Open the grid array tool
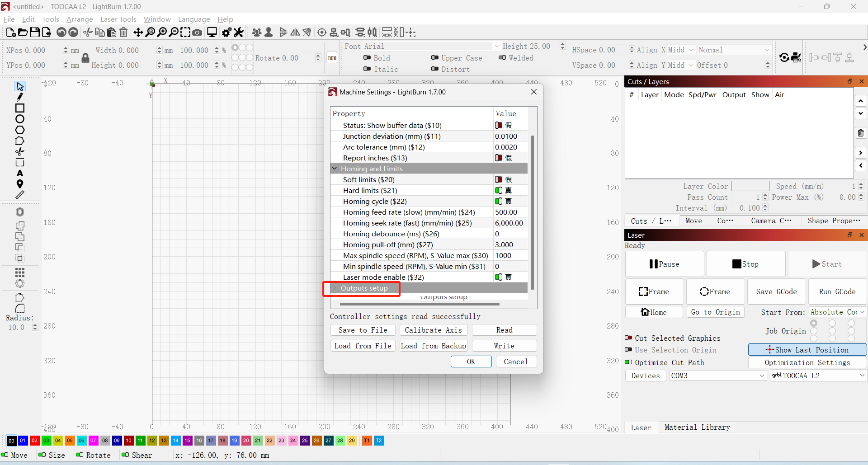The image size is (868, 465). click(x=20, y=272)
